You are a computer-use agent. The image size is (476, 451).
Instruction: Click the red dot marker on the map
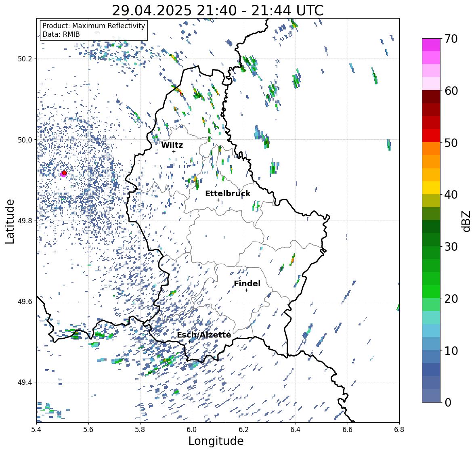click(x=64, y=173)
